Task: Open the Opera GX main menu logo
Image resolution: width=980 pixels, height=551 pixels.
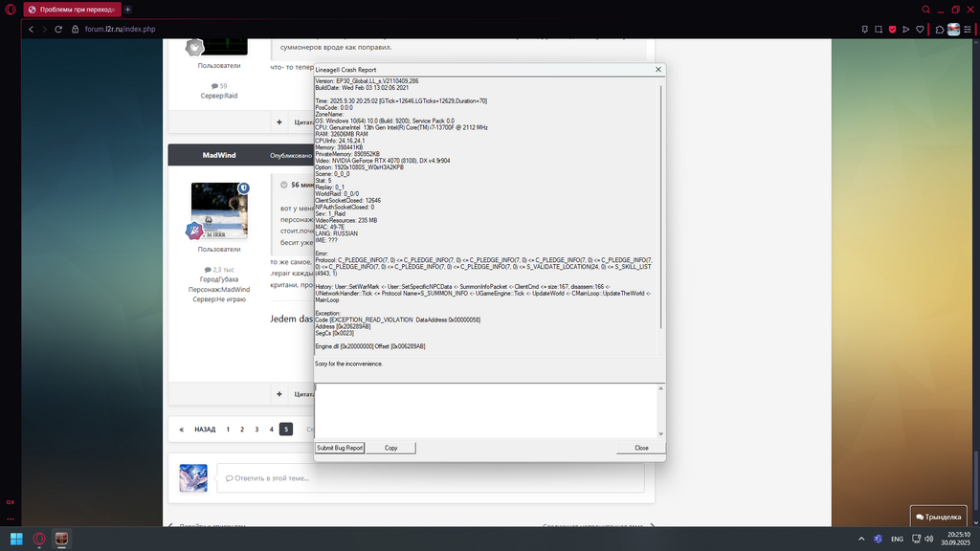Action: (10, 10)
